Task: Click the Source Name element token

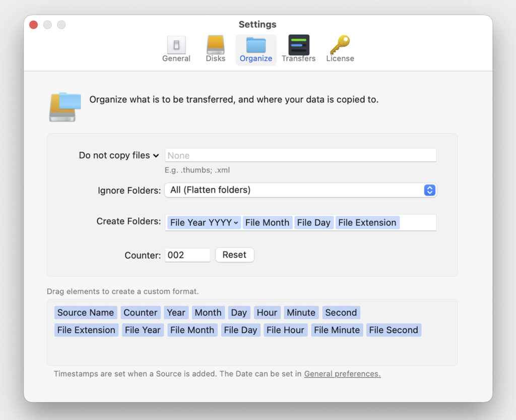Action: (x=86, y=313)
